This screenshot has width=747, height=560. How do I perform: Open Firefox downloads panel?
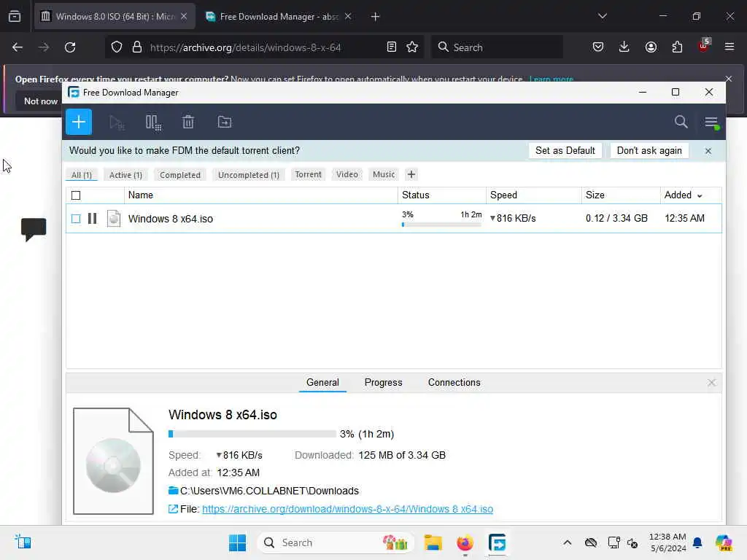(x=624, y=47)
